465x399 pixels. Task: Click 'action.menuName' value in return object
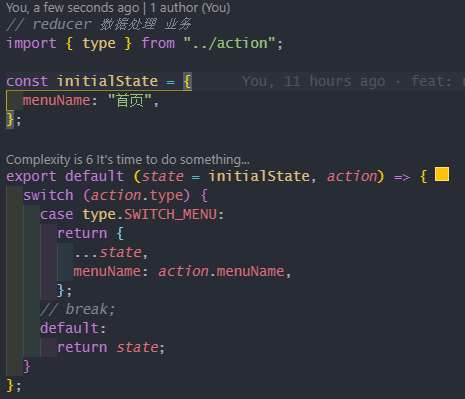click(x=221, y=271)
